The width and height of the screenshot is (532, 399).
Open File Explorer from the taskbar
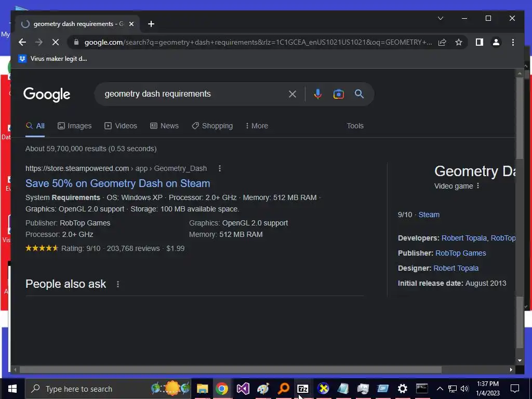202,389
